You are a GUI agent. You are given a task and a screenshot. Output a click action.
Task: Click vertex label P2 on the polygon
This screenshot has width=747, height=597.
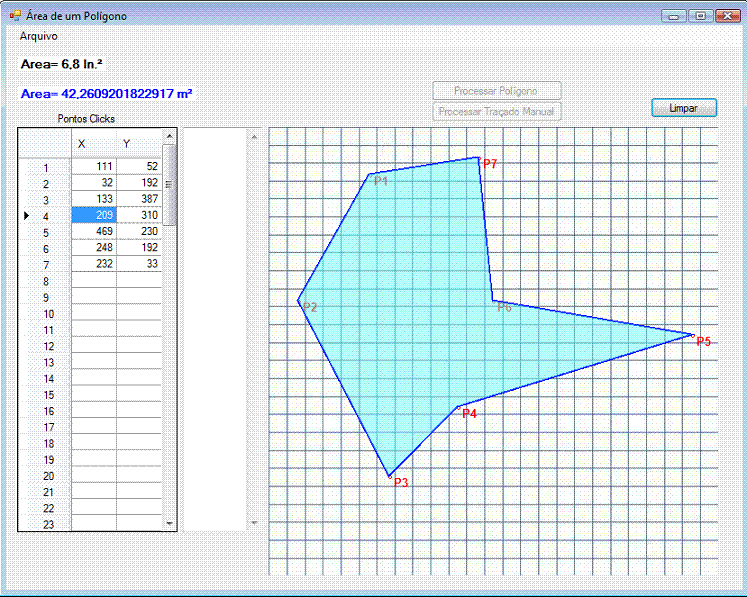click(x=310, y=307)
